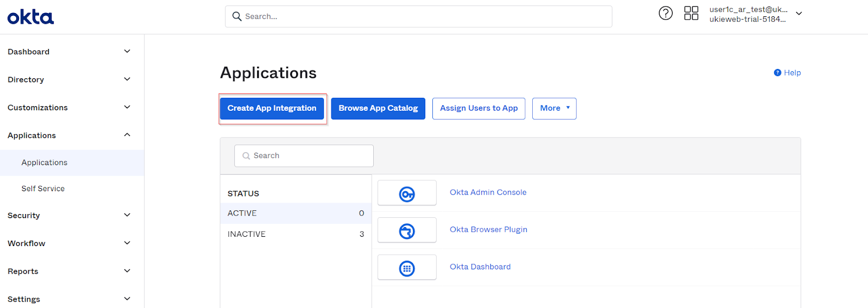Image resolution: width=868 pixels, height=308 pixels.
Task: Open the user account dropdown chevron
Action: coord(799,14)
